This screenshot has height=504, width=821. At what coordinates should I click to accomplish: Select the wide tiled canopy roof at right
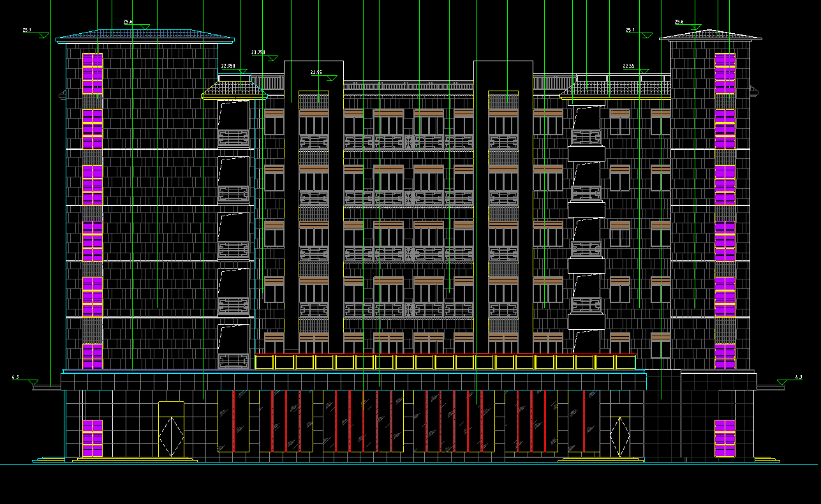point(616,89)
